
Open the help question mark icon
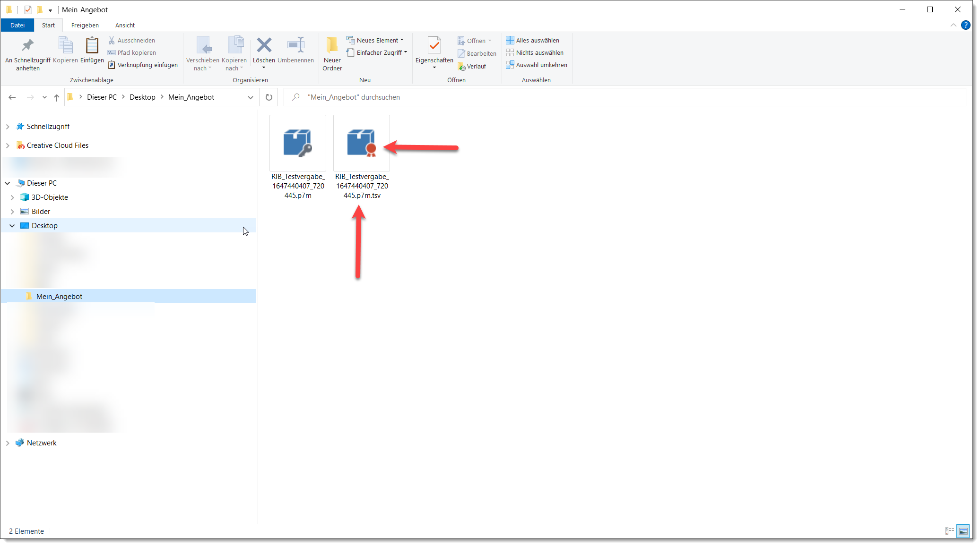point(966,26)
